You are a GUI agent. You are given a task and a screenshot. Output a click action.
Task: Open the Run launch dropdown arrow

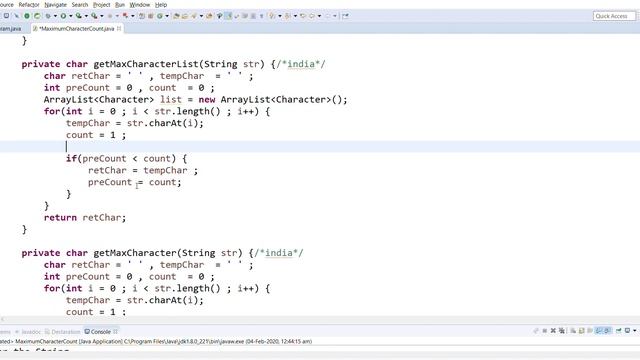coord(71,16)
